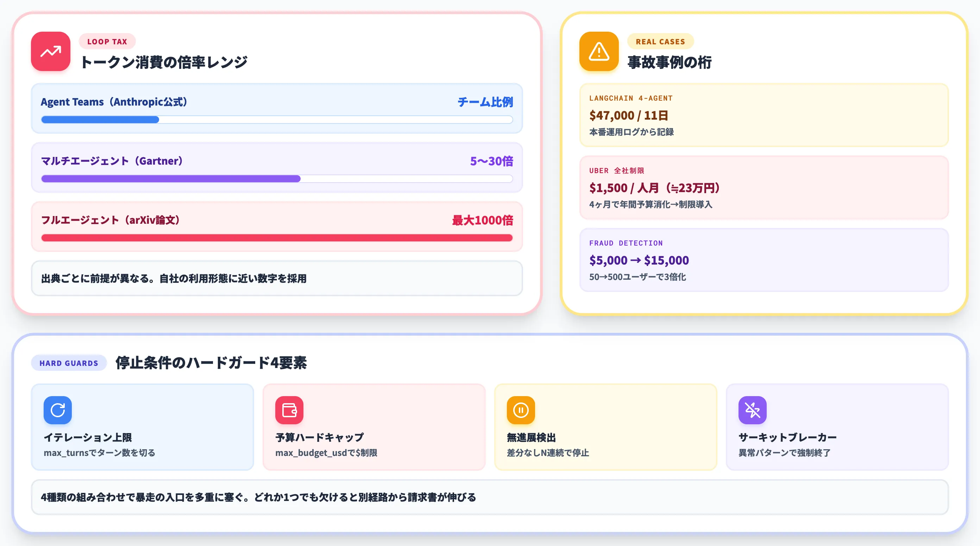Click the red wallet budget icon
The image size is (980, 546).
pyautogui.click(x=289, y=410)
